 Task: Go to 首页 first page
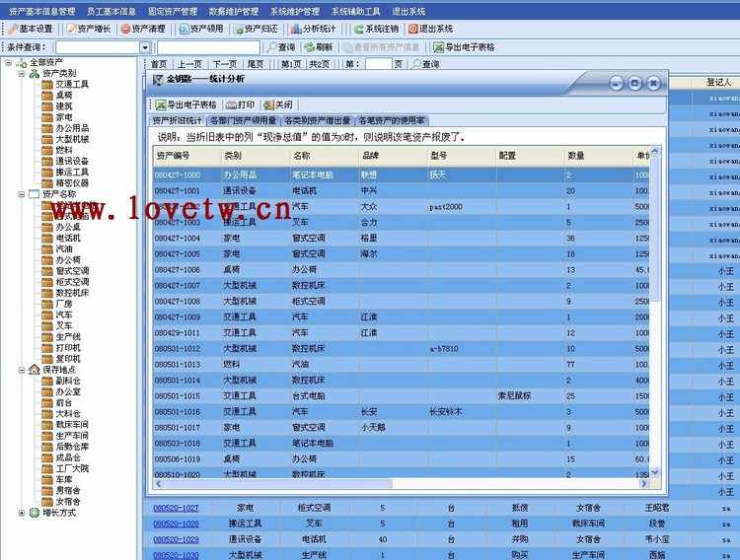159,64
